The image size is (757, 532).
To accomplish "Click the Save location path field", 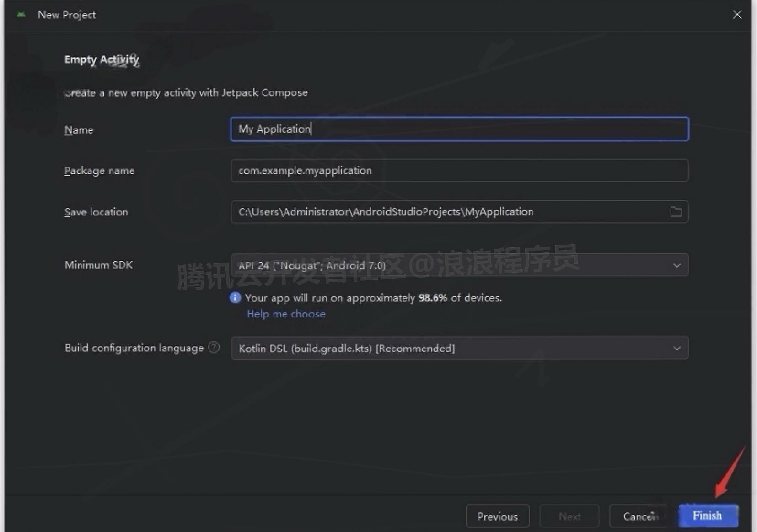I will pos(435,211).
